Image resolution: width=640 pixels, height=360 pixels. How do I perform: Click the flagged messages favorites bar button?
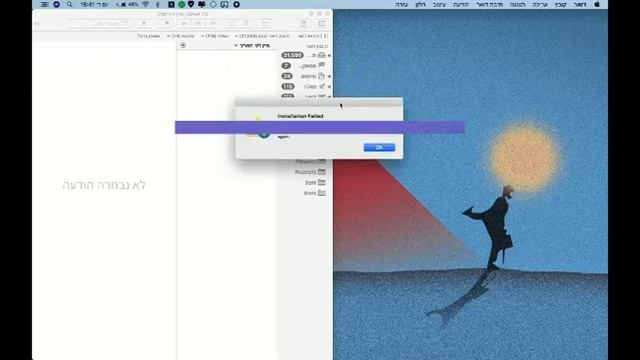149,36
